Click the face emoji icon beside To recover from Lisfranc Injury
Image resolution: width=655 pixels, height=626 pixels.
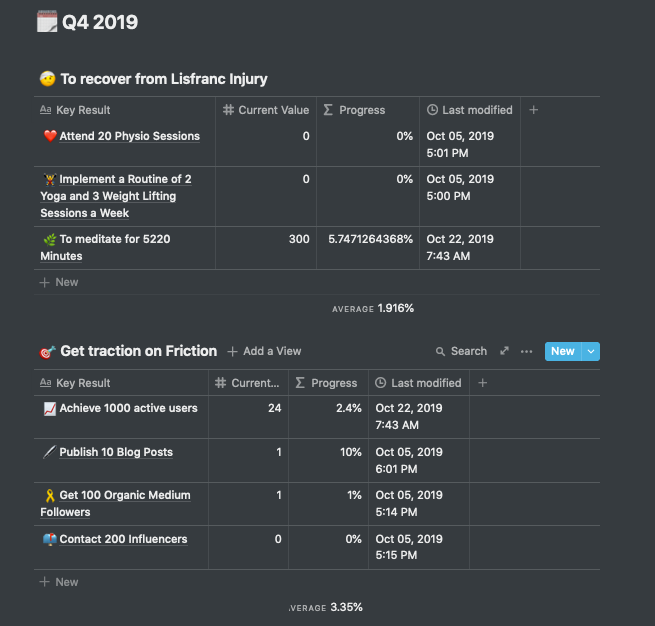coord(47,79)
